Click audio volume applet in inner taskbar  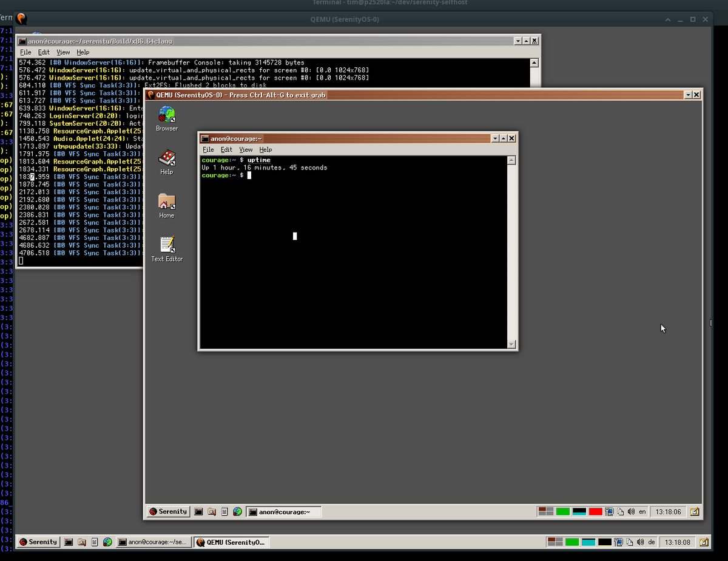(632, 512)
